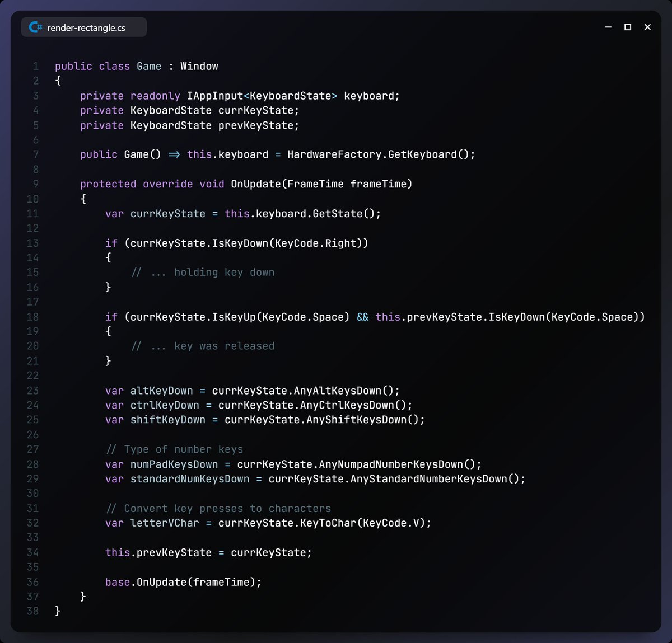Click the '// ... key was released' comment
The height and width of the screenshot is (643, 672).
coord(203,346)
